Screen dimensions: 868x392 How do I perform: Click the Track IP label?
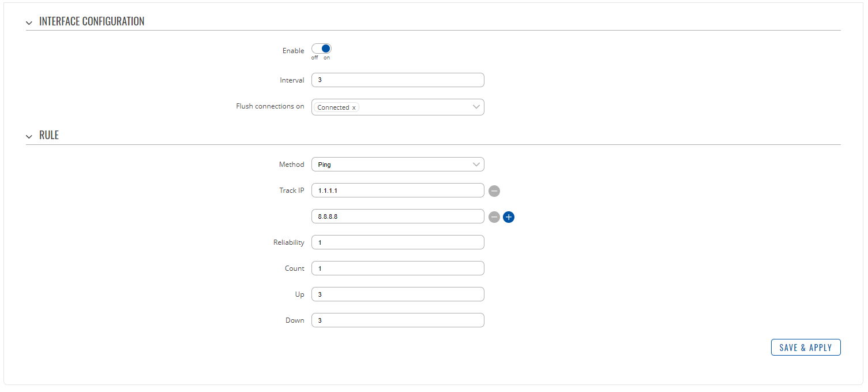coord(292,190)
